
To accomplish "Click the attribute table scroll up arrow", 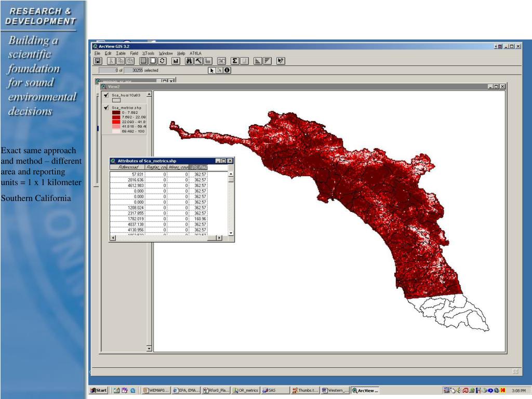I will pyautogui.click(x=231, y=174).
